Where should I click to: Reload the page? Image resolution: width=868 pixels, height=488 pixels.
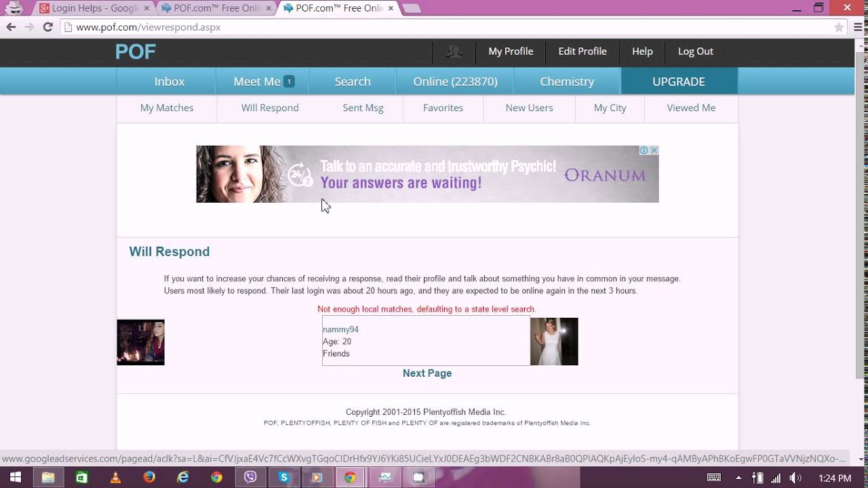pos(47,27)
